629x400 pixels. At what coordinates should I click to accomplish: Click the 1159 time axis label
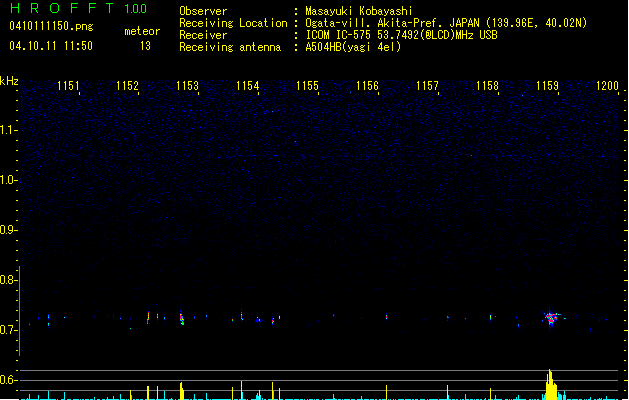pyautogui.click(x=548, y=86)
